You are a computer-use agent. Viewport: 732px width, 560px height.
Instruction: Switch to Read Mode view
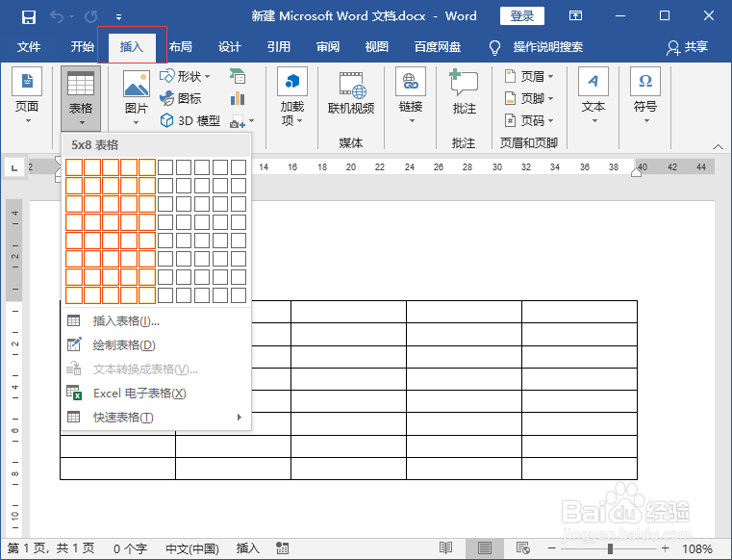point(445,547)
